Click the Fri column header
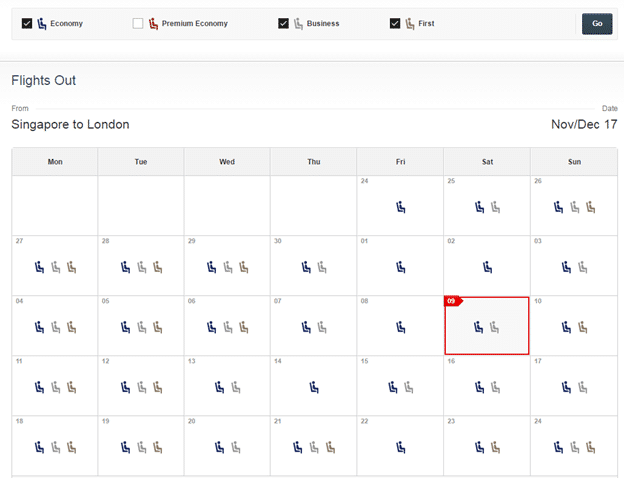 400,162
